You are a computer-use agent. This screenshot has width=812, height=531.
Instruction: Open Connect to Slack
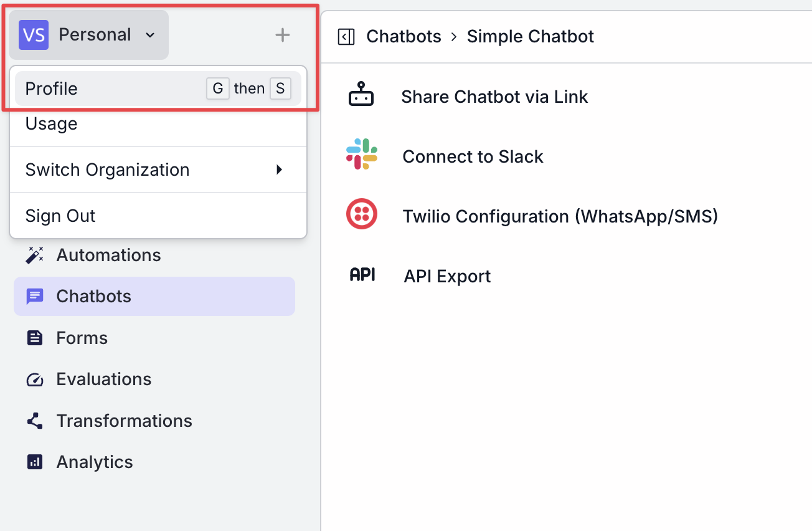click(x=473, y=156)
